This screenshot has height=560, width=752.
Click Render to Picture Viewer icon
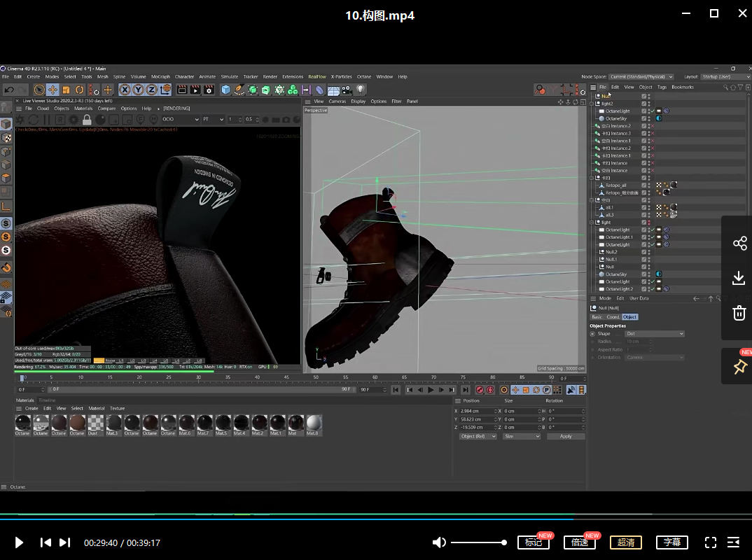coord(195,90)
